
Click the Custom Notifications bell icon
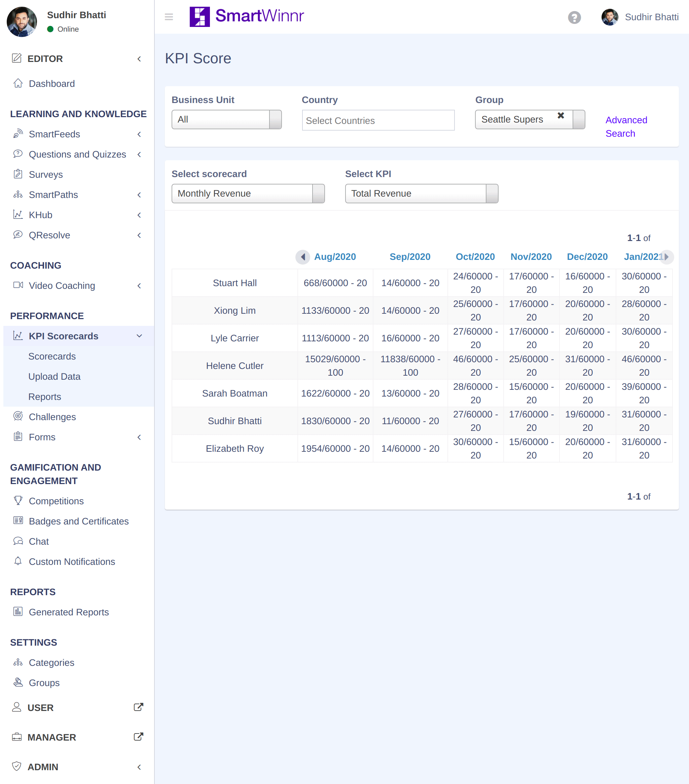[18, 561]
